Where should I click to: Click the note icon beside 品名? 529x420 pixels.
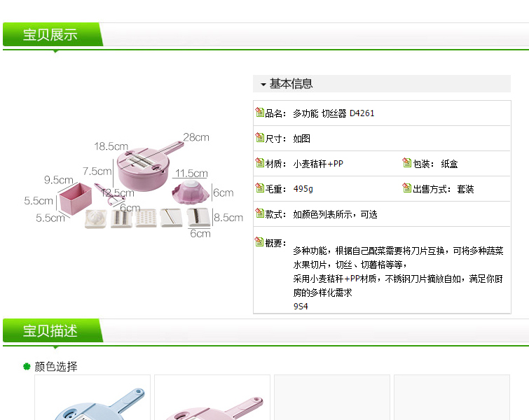(x=259, y=112)
